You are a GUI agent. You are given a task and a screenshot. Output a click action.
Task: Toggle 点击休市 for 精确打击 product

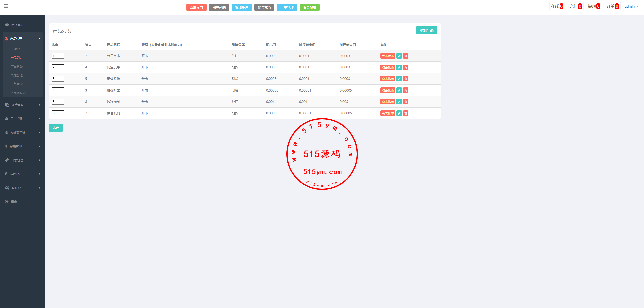388,91
